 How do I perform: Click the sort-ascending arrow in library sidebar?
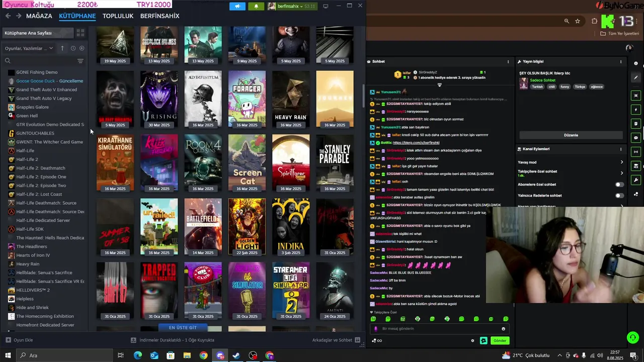[62, 48]
